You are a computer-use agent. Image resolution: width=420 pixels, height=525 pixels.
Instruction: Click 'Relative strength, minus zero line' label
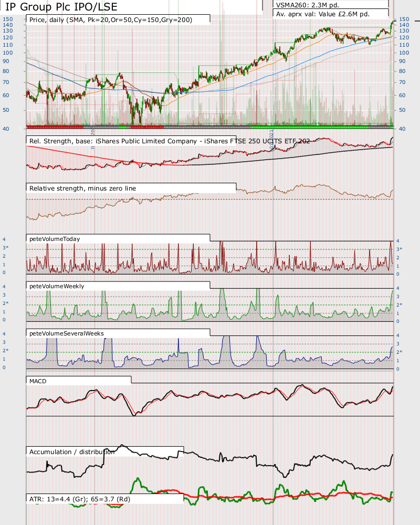pos(83,188)
